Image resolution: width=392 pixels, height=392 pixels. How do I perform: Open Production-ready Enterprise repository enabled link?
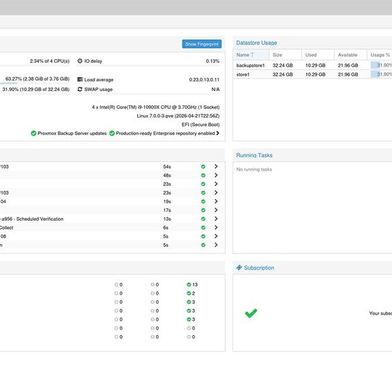point(165,133)
